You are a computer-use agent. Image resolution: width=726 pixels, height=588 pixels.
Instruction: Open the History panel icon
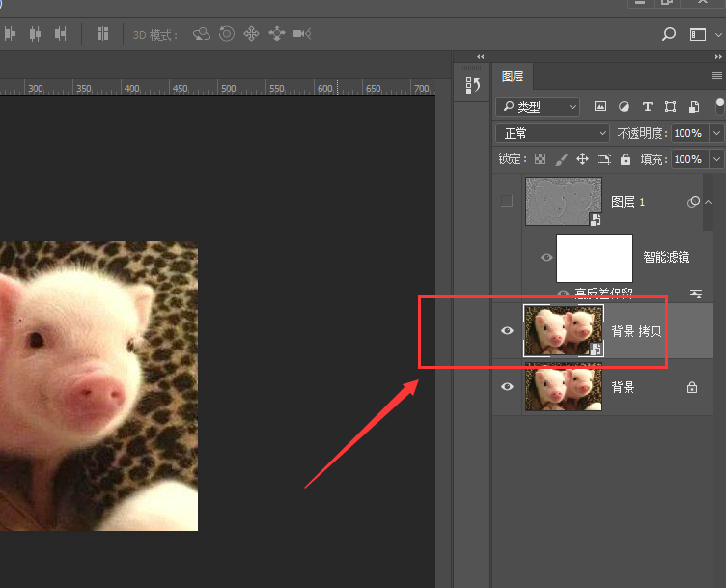coord(472,85)
